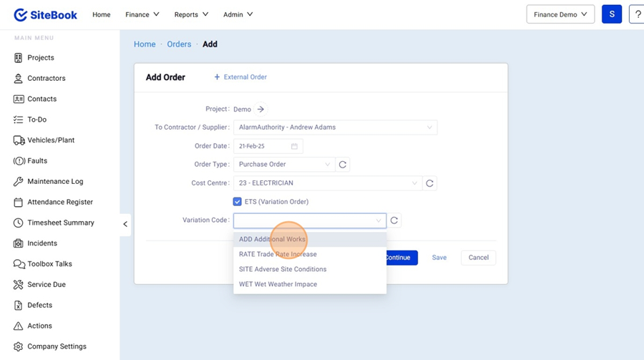Select the Toolbox Talks chat icon
Screen dimensions: 644x360
point(19,264)
